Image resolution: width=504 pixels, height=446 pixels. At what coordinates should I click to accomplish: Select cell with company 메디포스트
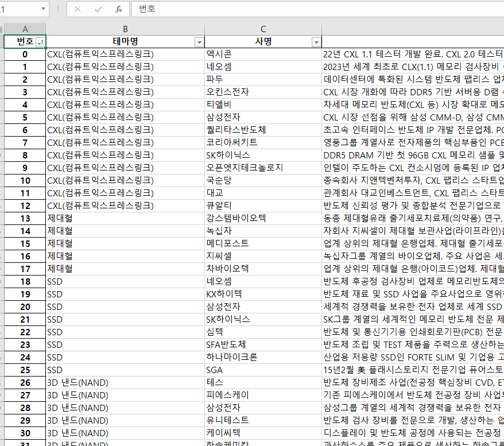263,243
